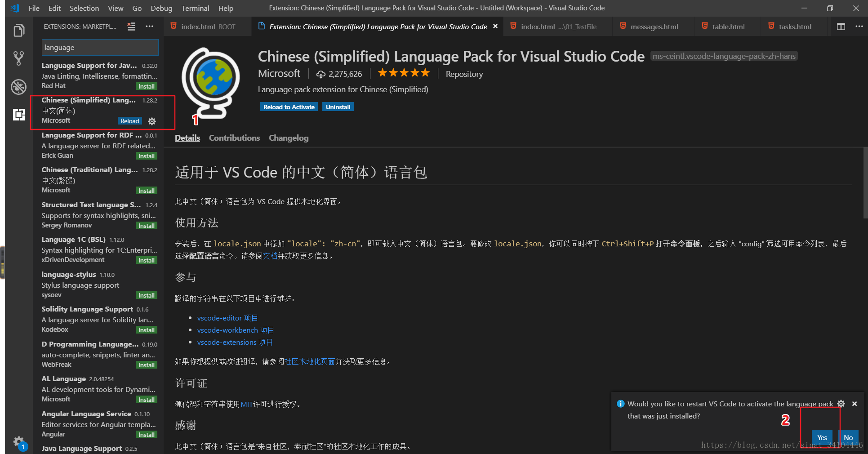Click the globe extension logo
This screenshot has width=868, height=454.
[x=211, y=83]
